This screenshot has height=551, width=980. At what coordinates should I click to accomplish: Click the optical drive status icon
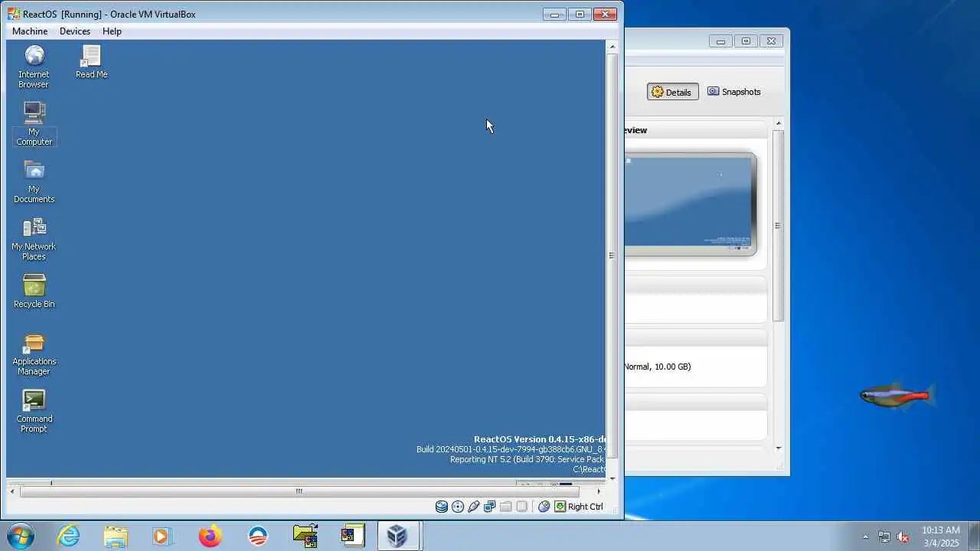coord(458,507)
